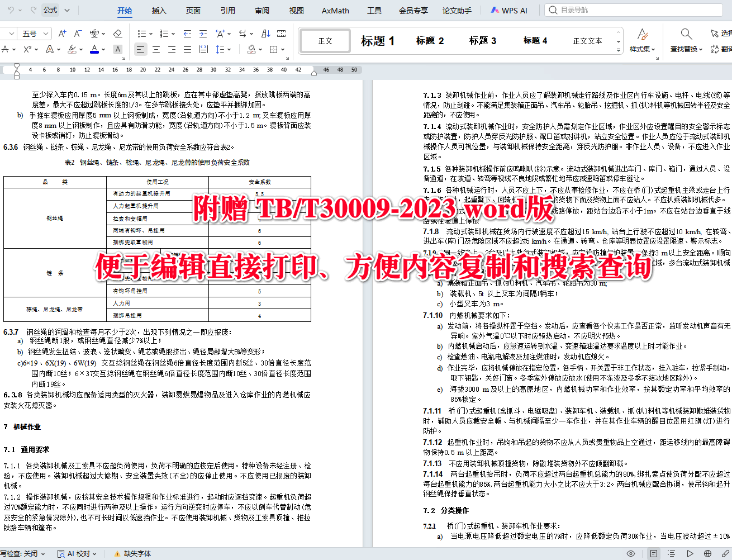Expand the line spacing dropdown

[229, 49]
